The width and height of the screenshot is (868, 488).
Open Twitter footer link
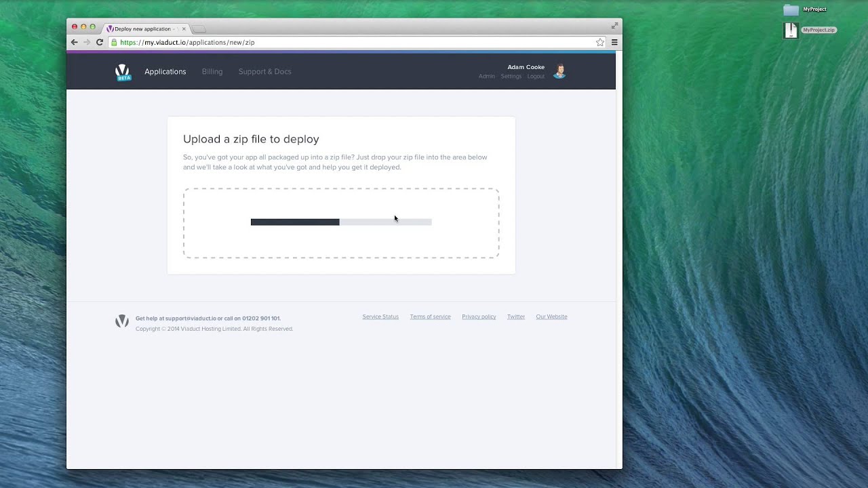[516, 317]
